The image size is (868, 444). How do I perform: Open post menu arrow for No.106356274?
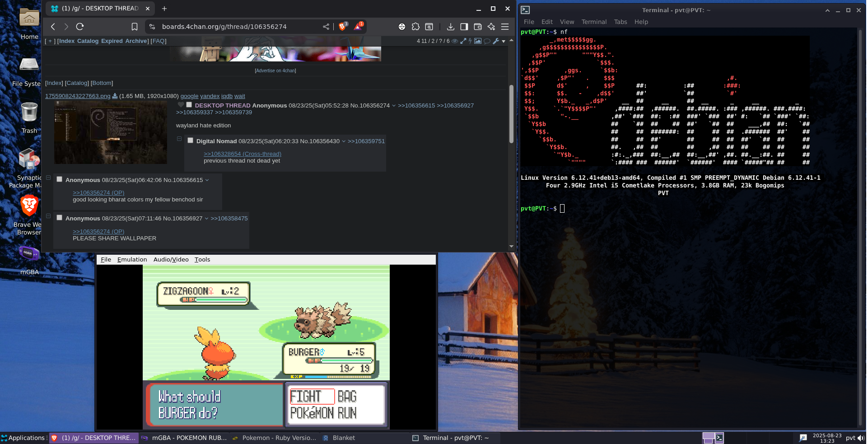(x=394, y=106)
